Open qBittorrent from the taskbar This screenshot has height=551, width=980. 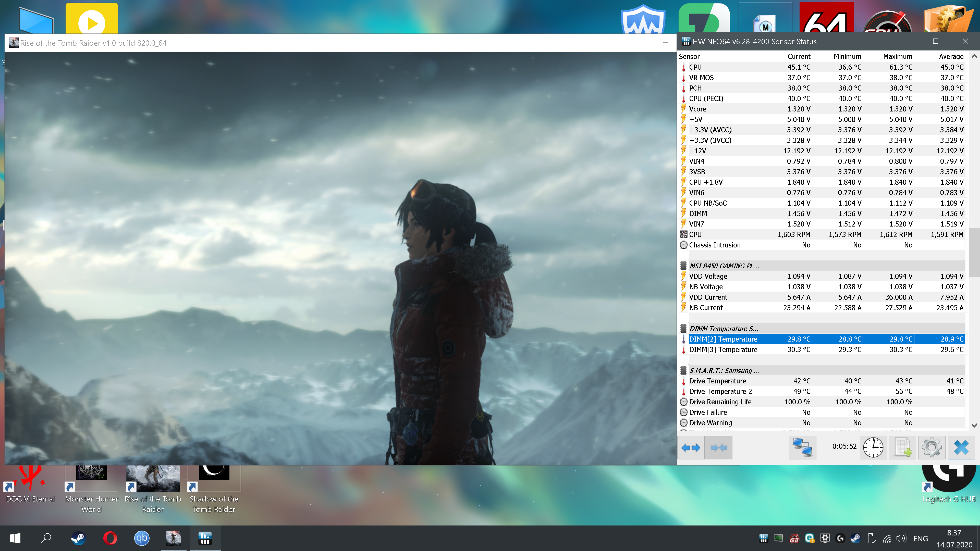pyautogui.click(x=142, y=538)
